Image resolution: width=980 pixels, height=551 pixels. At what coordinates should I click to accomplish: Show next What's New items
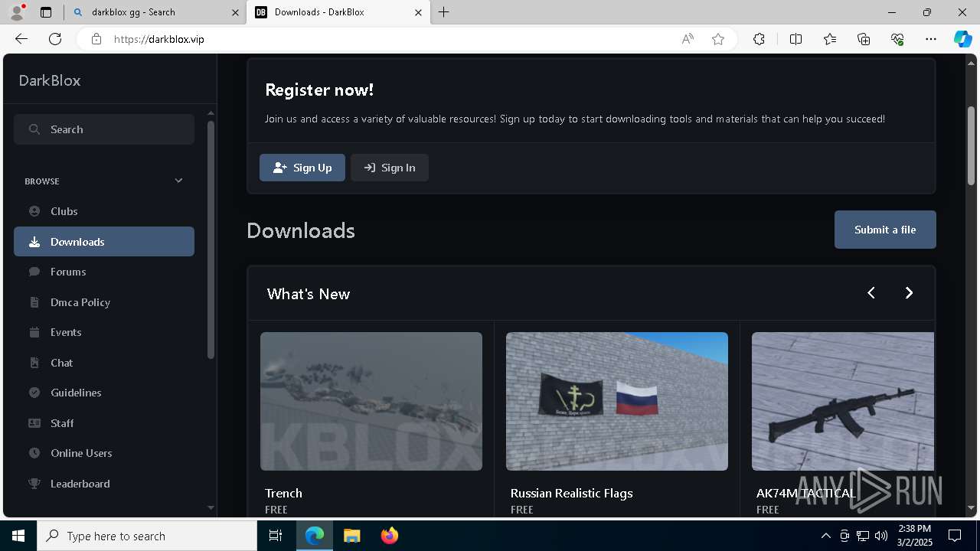pyautogui.click(x=909, y=293)
